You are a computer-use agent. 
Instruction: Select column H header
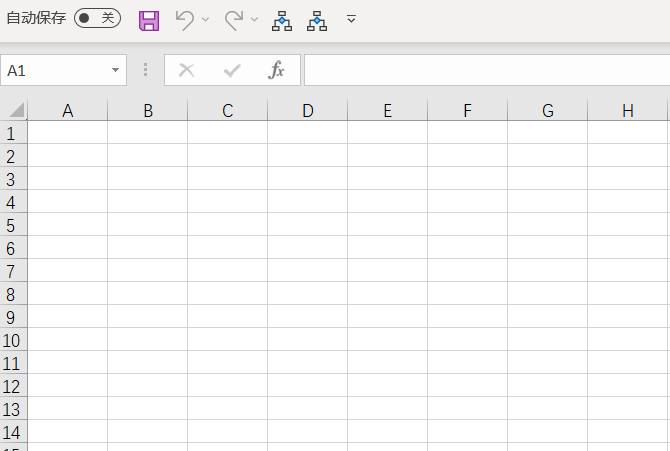point(628,111)
